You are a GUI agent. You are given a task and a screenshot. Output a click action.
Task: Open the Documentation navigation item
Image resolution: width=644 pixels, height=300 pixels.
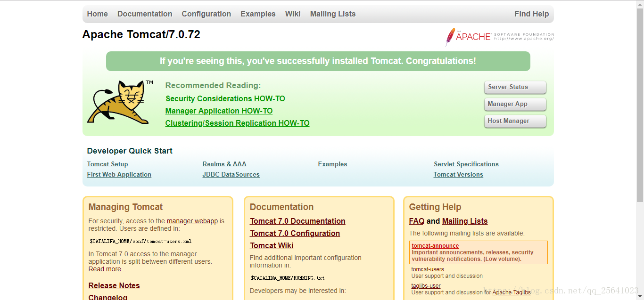(x=145, y=14)
